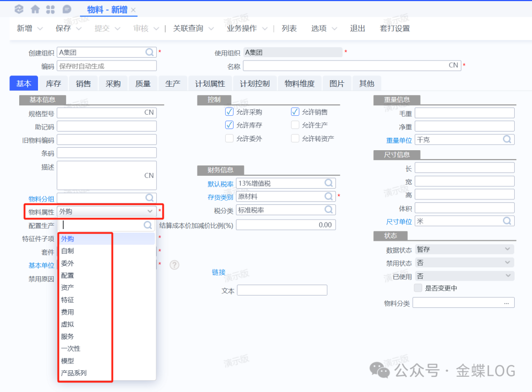Click the 退出 button
This screenshot has height=392, width=532.
[x=358, y=29]
